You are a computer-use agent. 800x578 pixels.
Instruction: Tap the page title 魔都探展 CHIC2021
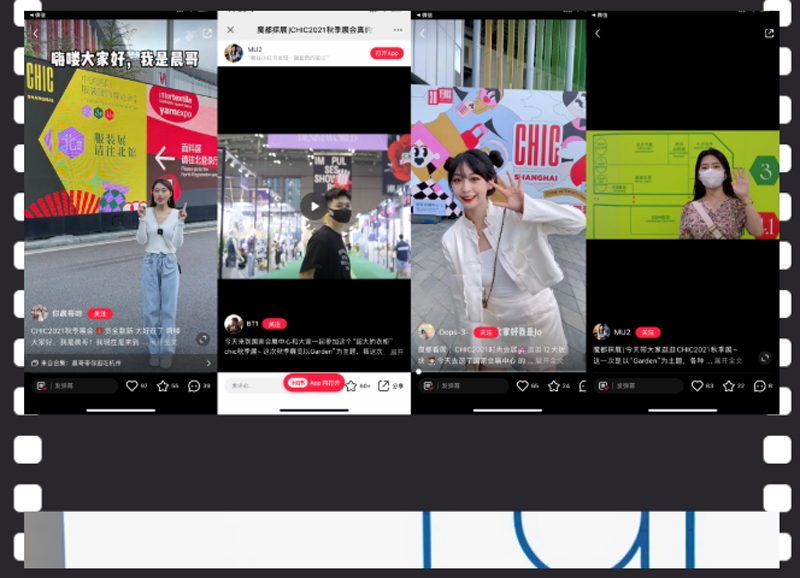pos(314,30)
